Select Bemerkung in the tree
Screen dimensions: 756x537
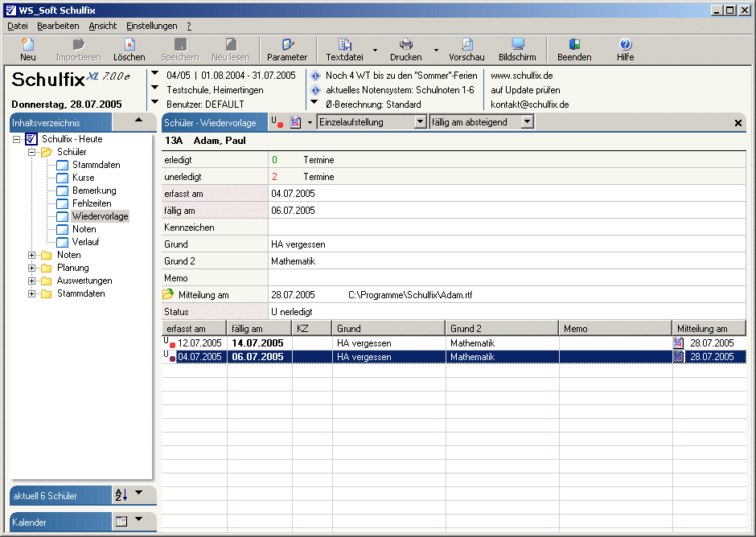coord(94,191)
